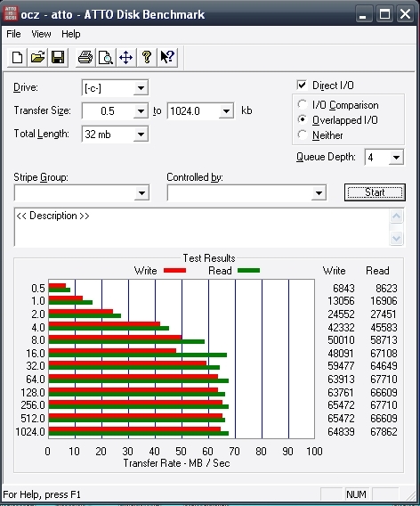Select the I/O Comparison radio button
The width and height of the screenshot is (420, 506).
point(302,104)
